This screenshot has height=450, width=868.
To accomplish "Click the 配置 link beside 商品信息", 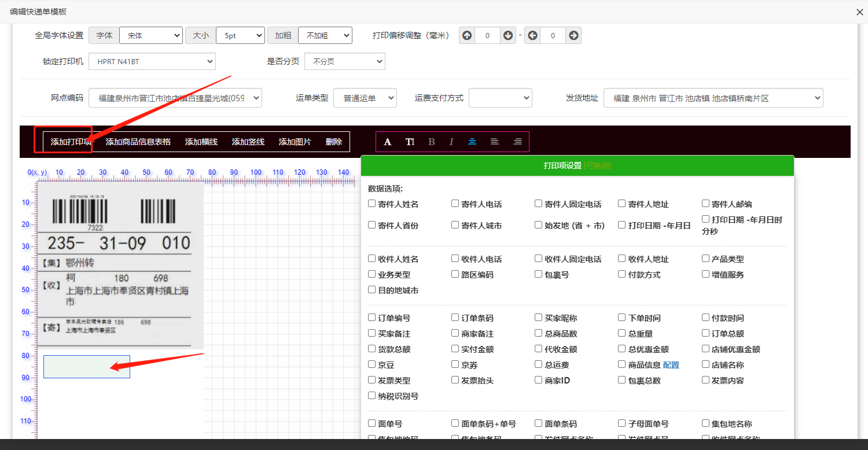I will (671, 365).
